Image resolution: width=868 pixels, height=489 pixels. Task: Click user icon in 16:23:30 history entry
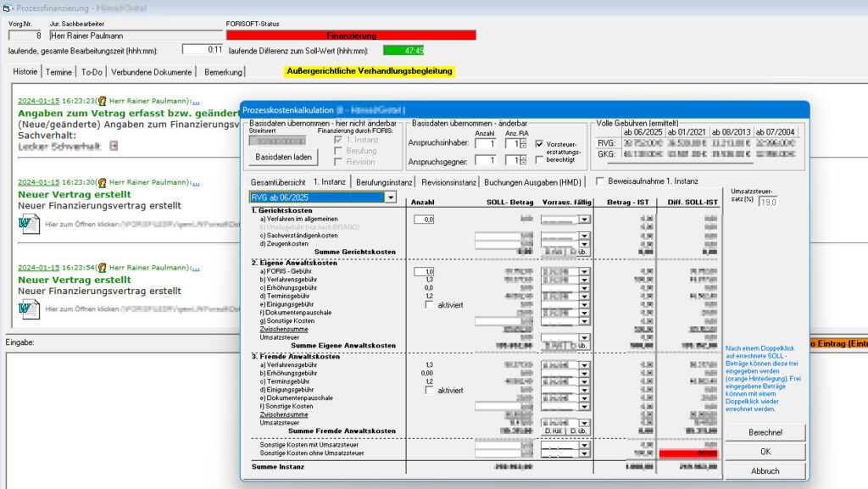coord(102,182)
